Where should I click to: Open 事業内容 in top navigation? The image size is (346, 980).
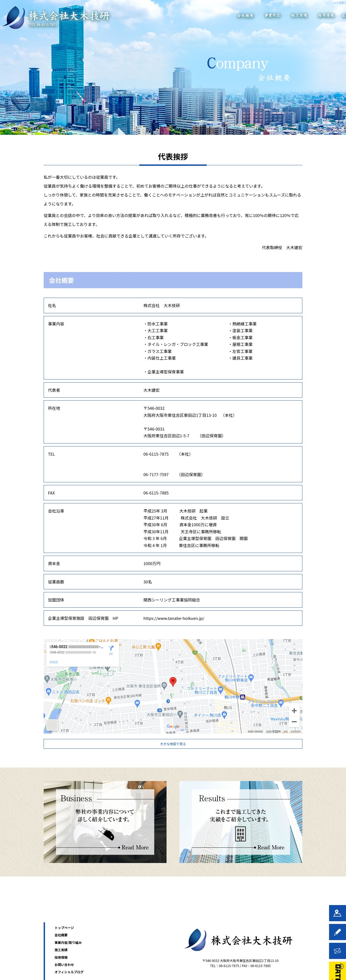272,16
